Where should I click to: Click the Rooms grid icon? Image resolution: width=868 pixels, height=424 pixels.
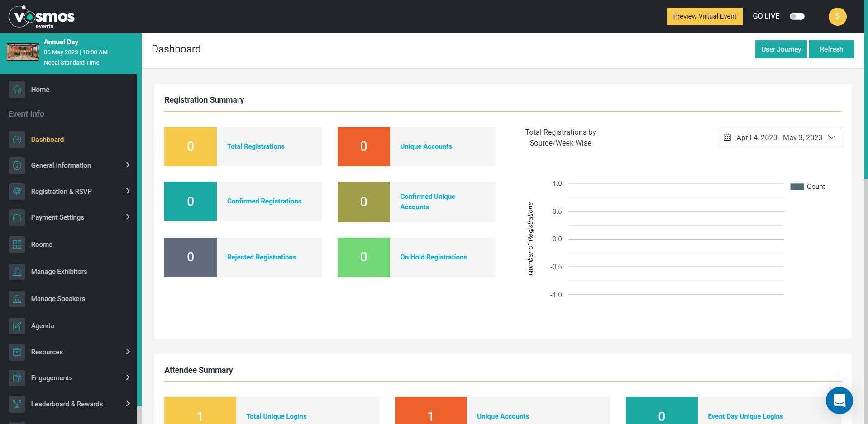[17, 245]
